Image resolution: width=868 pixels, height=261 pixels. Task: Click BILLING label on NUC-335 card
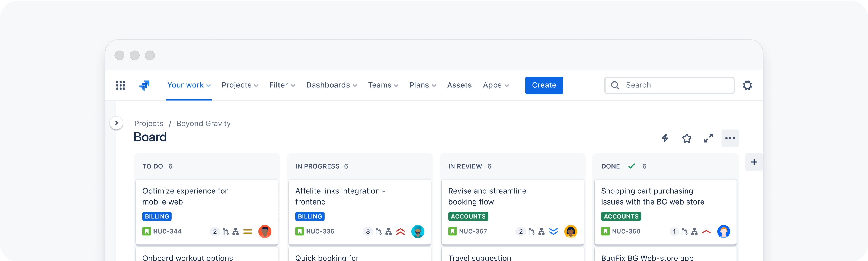point(310,216)
